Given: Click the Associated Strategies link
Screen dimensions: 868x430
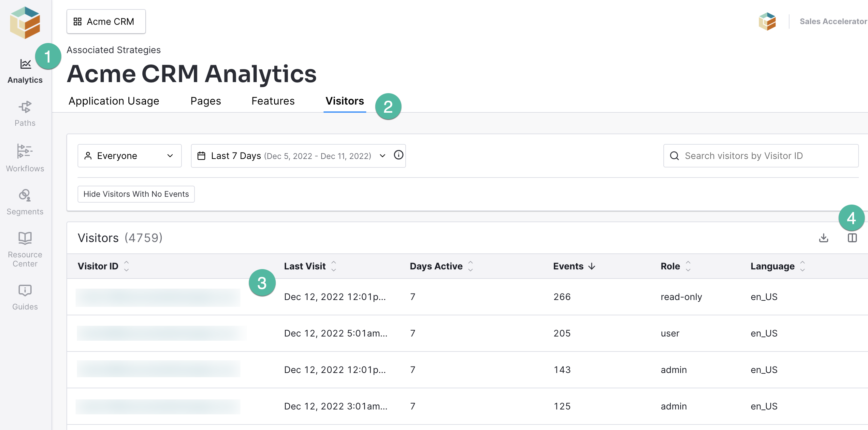Looking at the screenshot, I should point(114,50).
